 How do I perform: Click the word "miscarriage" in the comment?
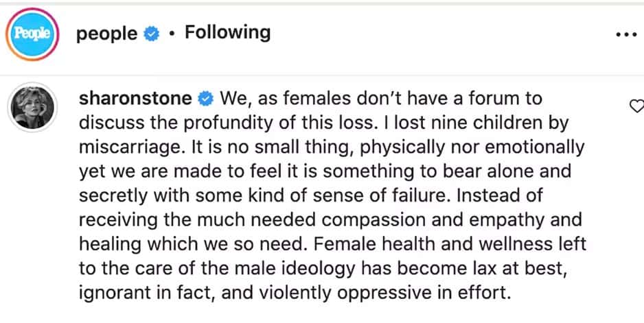(x=131, y=147)
